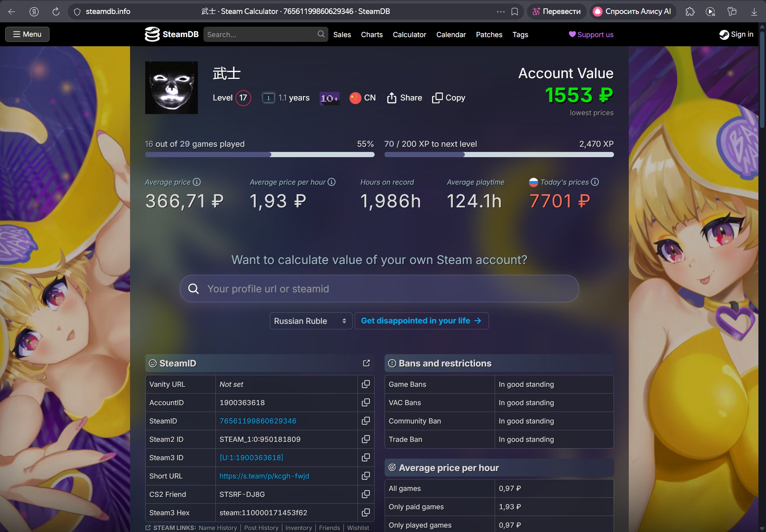The image size is (766, 532).
Task: Open the Patches menu item
Action: click(x=489, y=35)
